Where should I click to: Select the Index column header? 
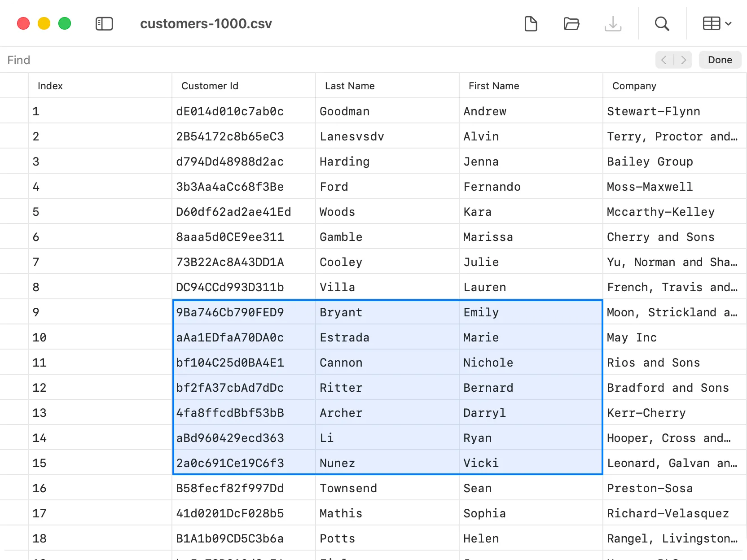click(100, 86)
